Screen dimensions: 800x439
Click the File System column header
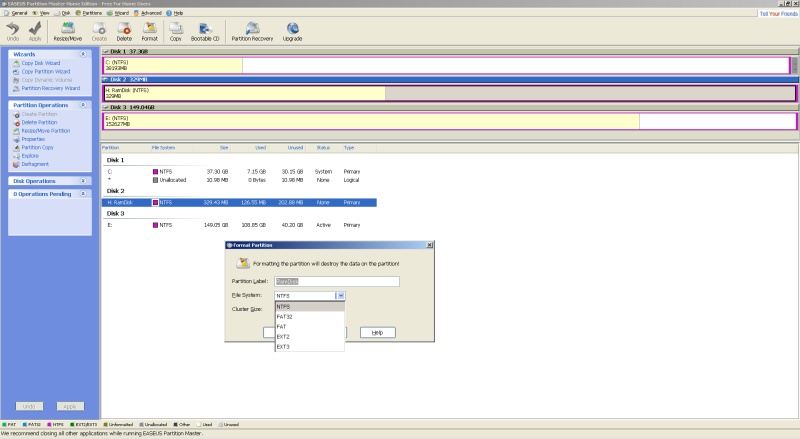[171, 148]
